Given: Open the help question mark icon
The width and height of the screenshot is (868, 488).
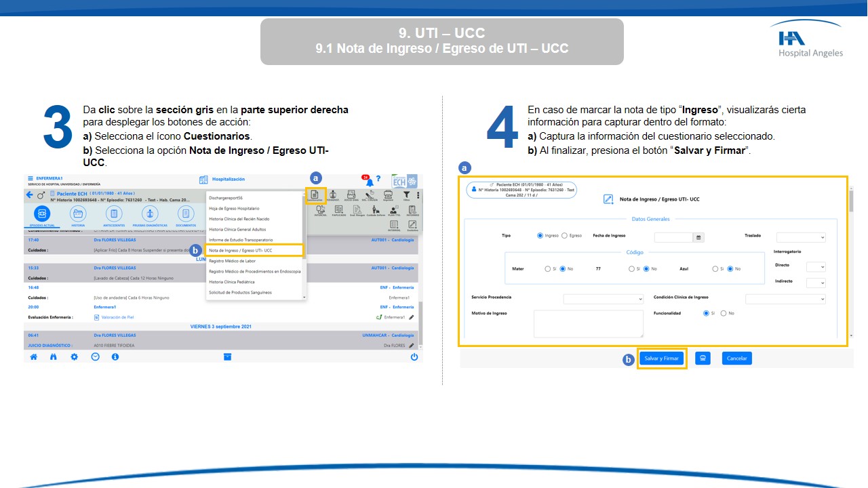Looking at the screenshot, I should point(378,179).
